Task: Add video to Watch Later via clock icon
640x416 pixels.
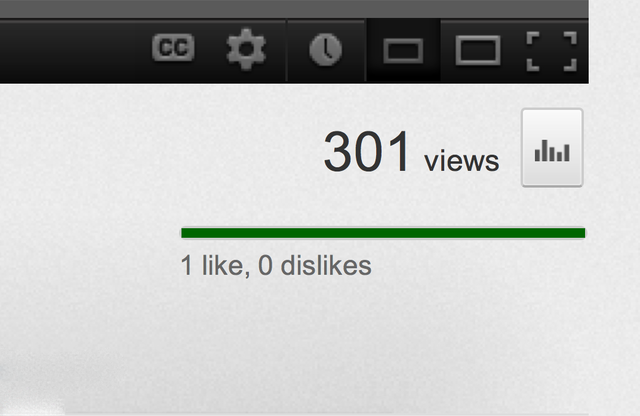Action: (x=326, y=50)
